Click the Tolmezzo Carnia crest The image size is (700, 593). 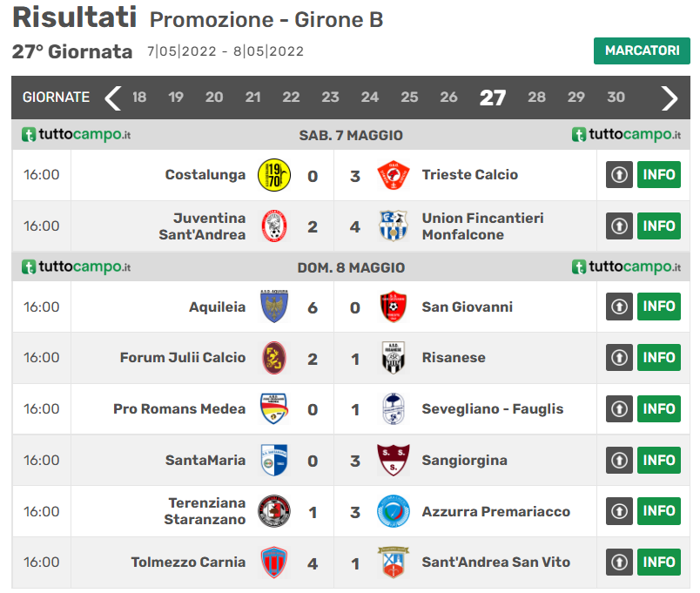[x=274, y=563]
